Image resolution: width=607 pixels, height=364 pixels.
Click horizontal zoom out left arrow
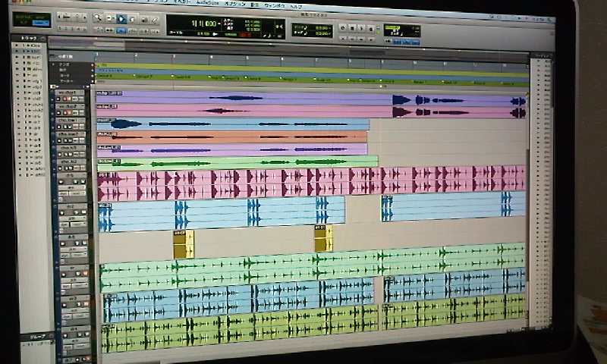click(x=58, y=17)
